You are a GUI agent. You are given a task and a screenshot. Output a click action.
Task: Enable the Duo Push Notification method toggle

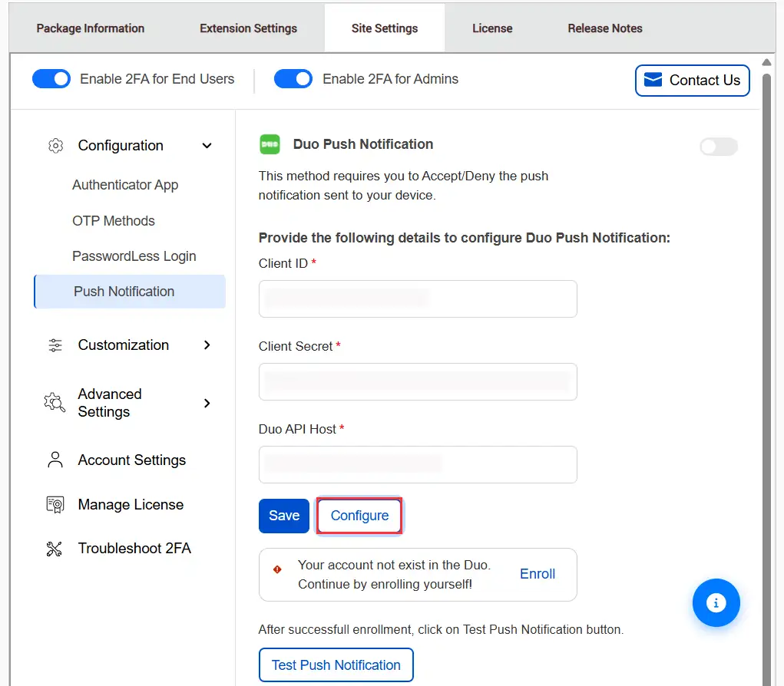click(718, 147)
